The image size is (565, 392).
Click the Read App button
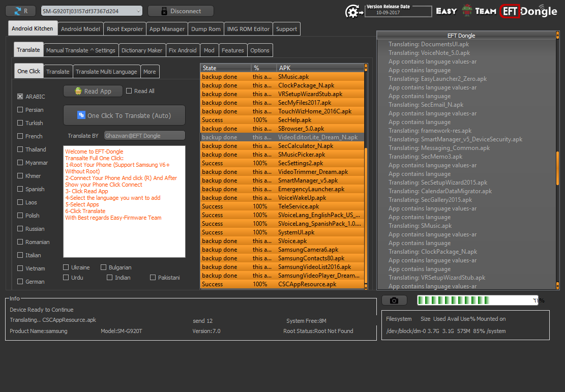pyautogui.click(x=93, y=91)
